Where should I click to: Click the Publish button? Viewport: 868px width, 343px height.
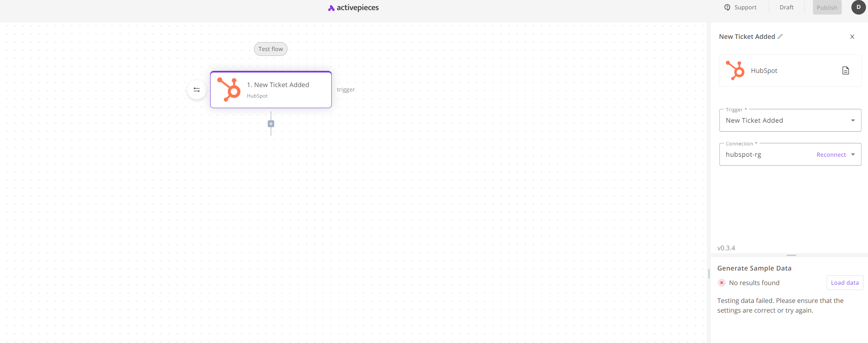coord(827,7)
